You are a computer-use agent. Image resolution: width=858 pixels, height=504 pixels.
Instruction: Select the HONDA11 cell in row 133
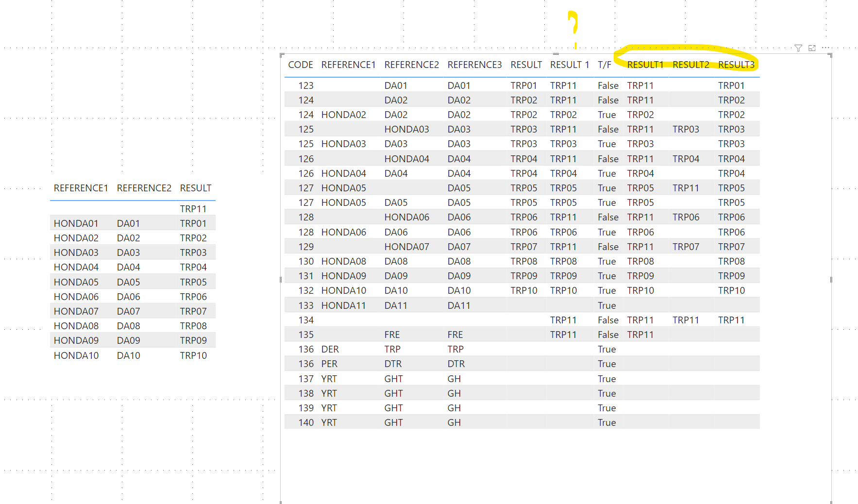(x=343, y=305)
